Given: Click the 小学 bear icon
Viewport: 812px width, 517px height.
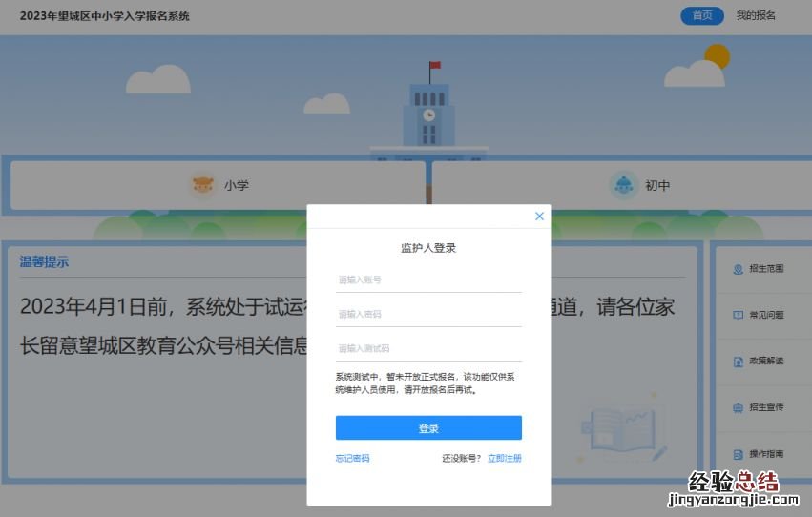Looking at the screenshot, I should (202, 185).
